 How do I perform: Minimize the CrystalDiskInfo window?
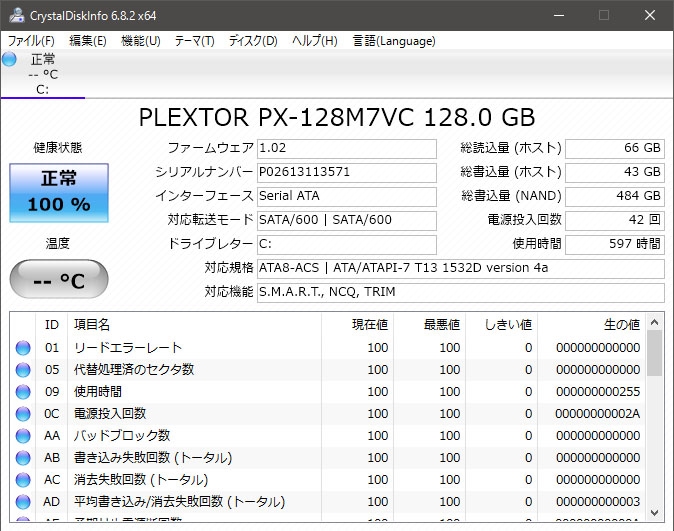[x=559, y=15]
